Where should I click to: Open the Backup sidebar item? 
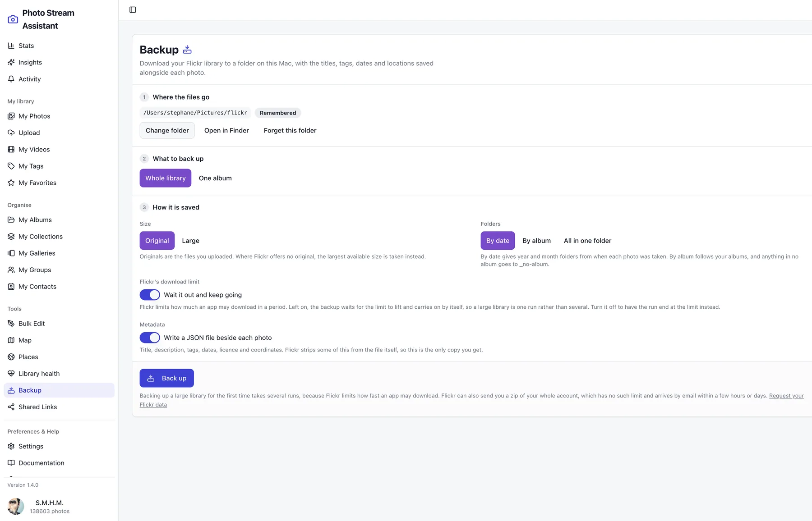[x=59, y=390]
